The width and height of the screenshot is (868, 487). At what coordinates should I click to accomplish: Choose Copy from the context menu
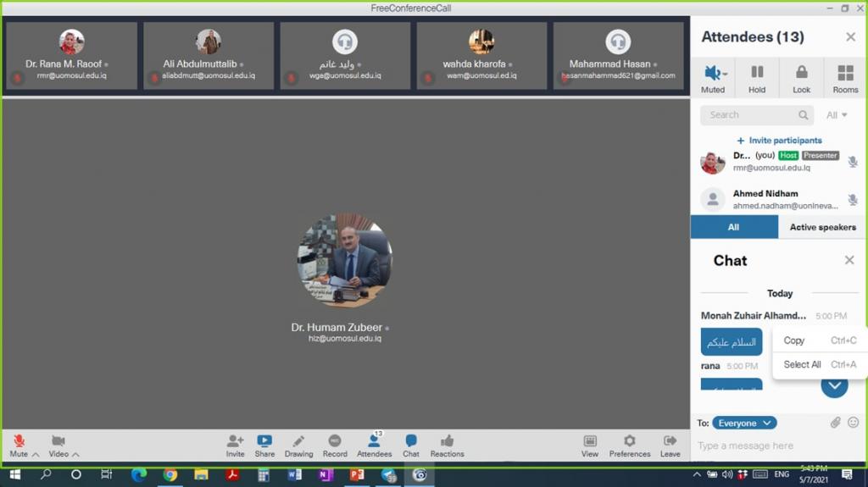click(x=794, y=340)
